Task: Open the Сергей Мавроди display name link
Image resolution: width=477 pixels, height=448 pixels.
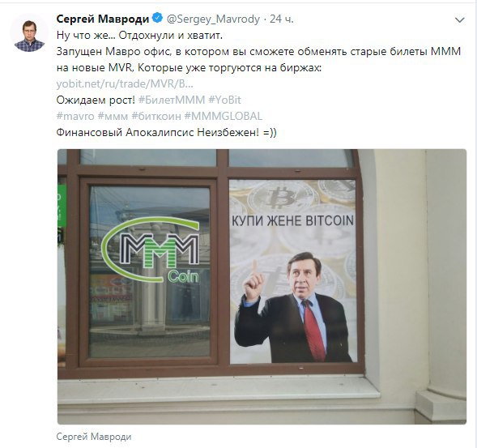Action: 103,19
